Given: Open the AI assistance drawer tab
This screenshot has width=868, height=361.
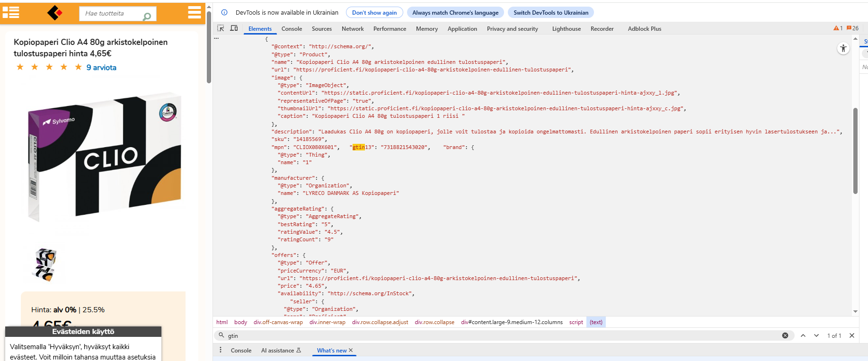Looking at the screenshot, I should (281, 351).
